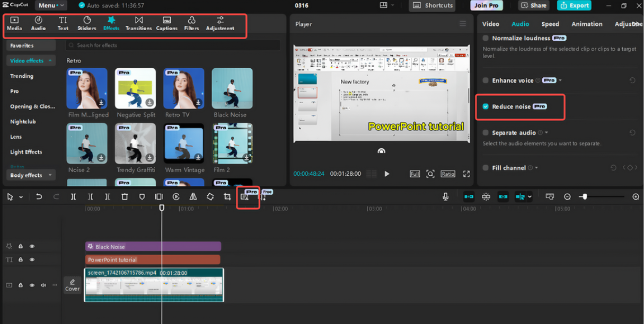The height and width of the screenshot is (324, 644).
Task: Open the Captions panel
Action: pos(166,23)
